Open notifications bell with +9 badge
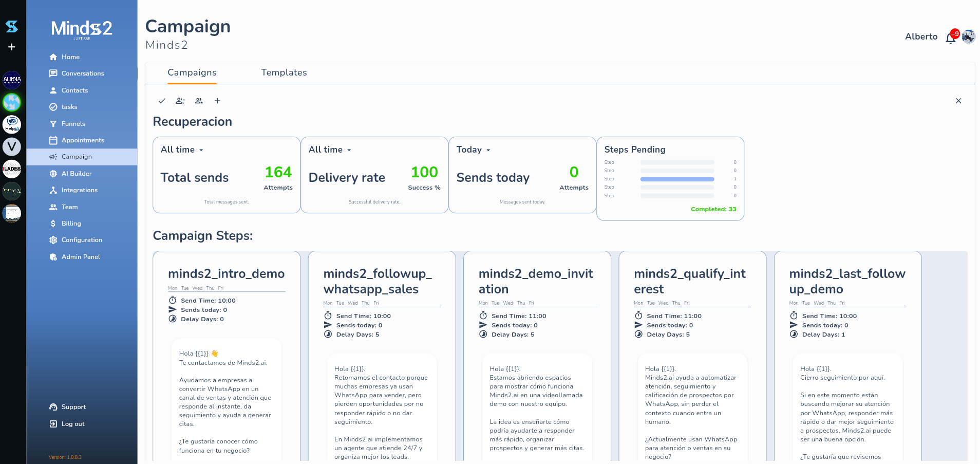The height and width of the screenshot is (464, 980). 951,38
